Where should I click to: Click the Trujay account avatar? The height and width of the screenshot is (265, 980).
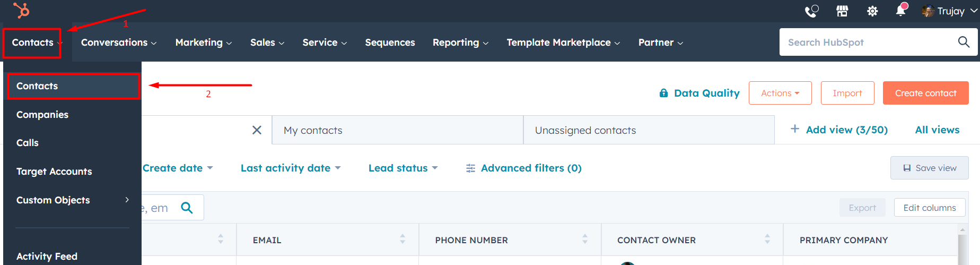927,11
